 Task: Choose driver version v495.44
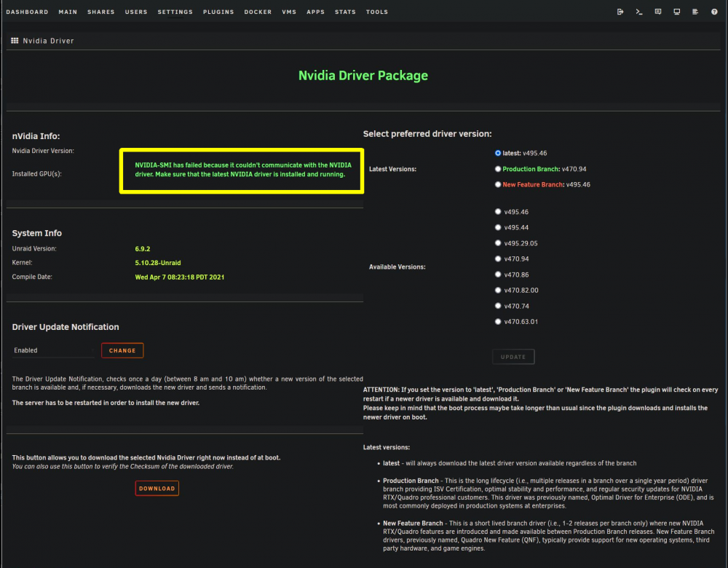click(x=498, y=227)
